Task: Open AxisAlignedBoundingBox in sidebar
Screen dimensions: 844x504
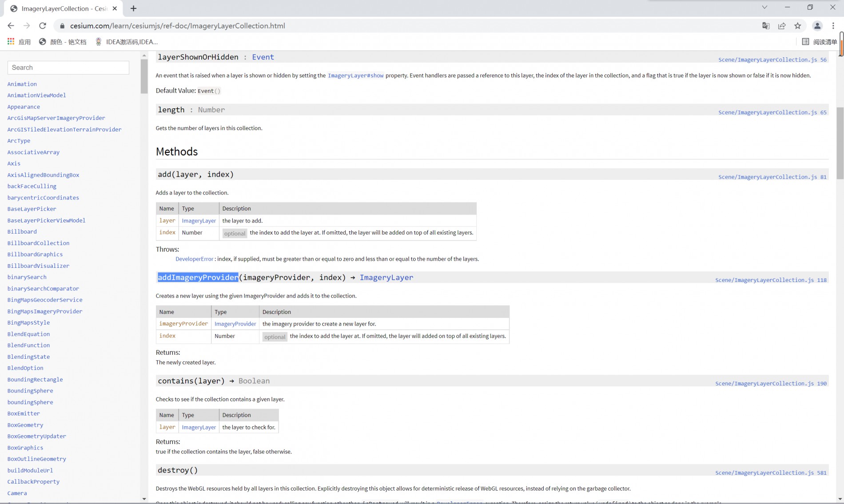Action: coord(43,175)
